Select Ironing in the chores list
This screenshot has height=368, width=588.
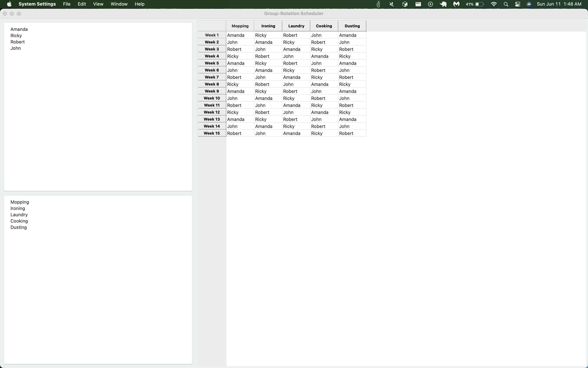coord(17,208)
